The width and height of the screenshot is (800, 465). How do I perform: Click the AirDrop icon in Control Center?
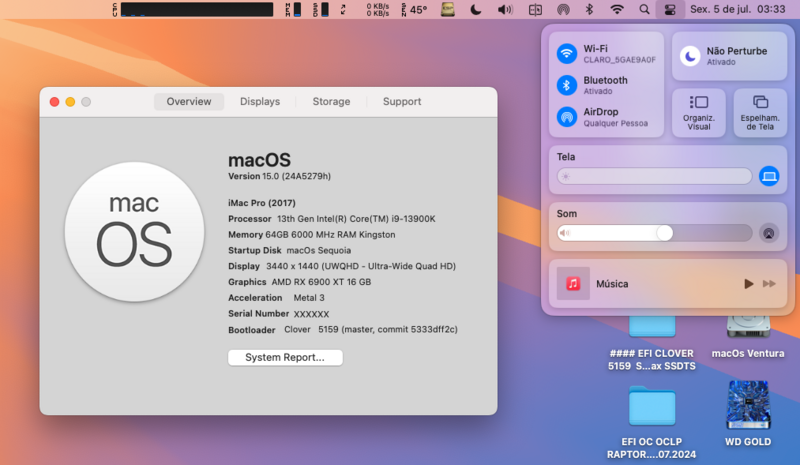tap(567, 117)
